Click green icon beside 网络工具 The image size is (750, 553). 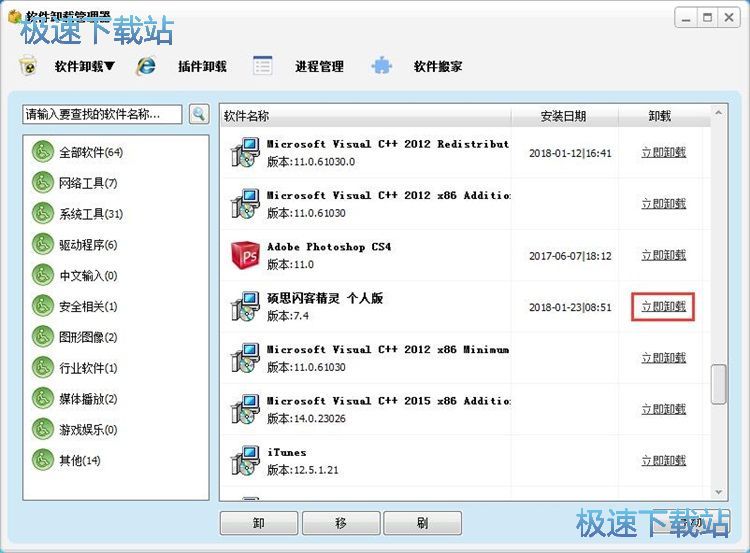(43, 182)
